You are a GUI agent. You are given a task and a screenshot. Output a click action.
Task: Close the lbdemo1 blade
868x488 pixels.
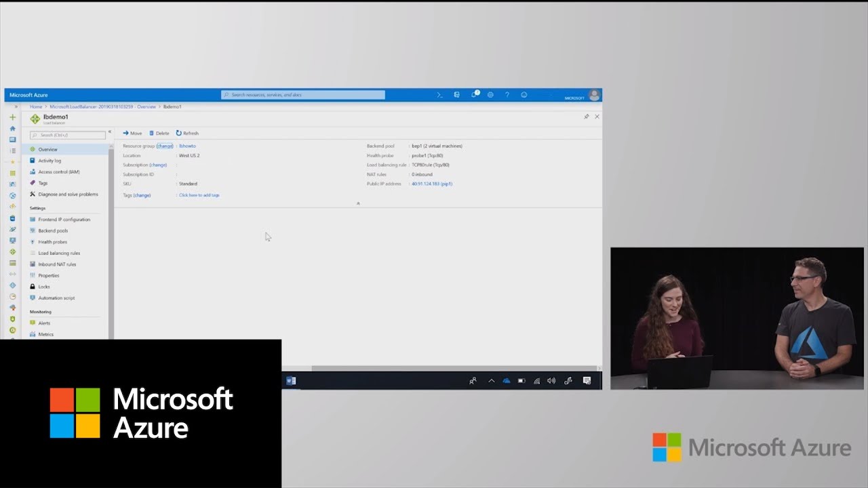[597, 117]
